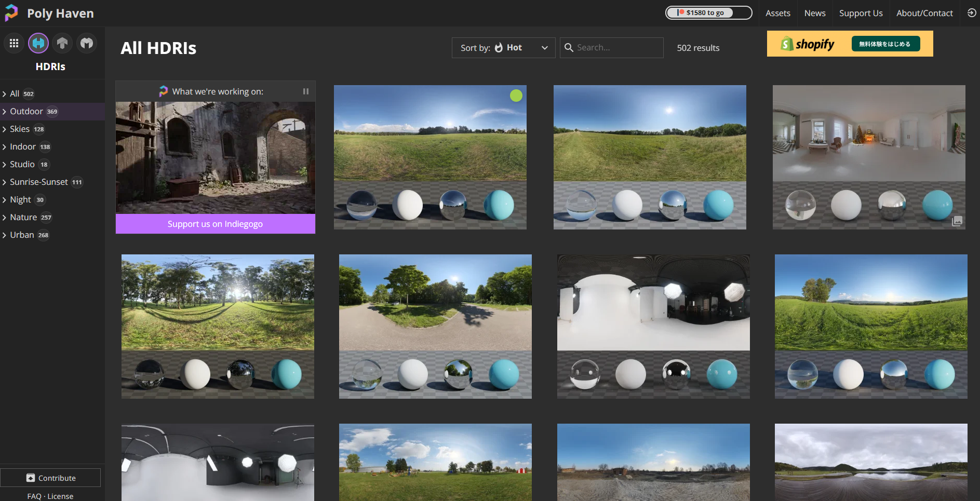980x501 pixels.
Task: Click the Shopify bag logo
Action: point(787,44)
